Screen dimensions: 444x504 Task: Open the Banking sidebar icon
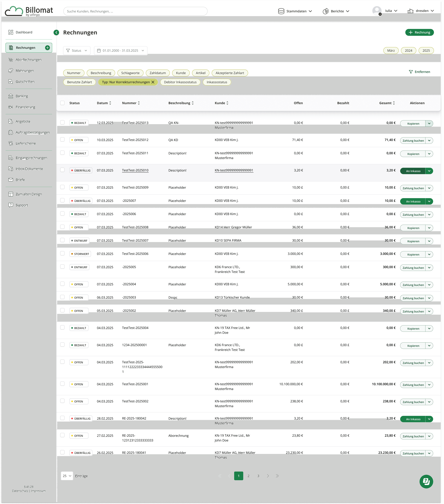tap(11, 96)
